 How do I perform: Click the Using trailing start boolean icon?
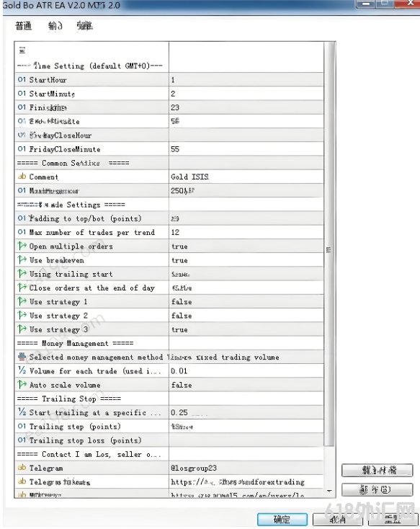[x=22, y=273]
